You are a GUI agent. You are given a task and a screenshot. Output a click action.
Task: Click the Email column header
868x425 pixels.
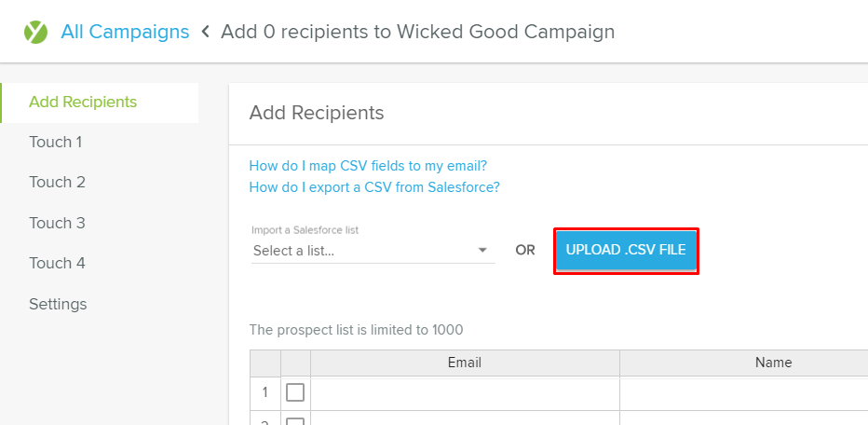[464, 363]
